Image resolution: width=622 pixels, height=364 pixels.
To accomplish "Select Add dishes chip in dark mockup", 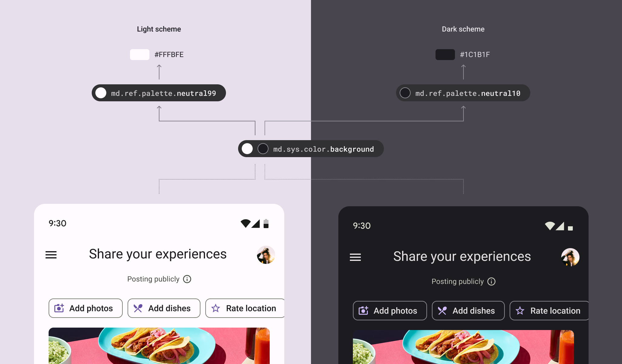I will [x=468, y=311].
